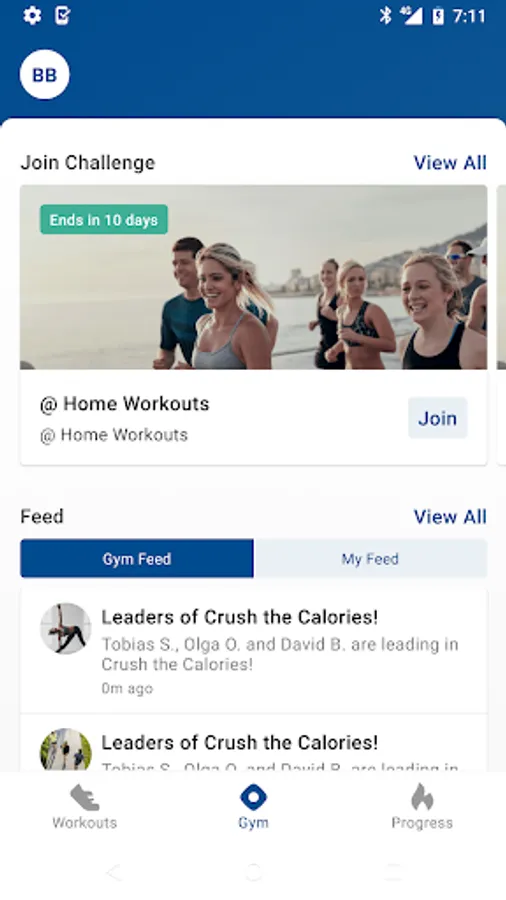The height and width of the screenshot is (900, 506).
Task: Switch to the My Feed tab
Action: [x=370, y=558]
